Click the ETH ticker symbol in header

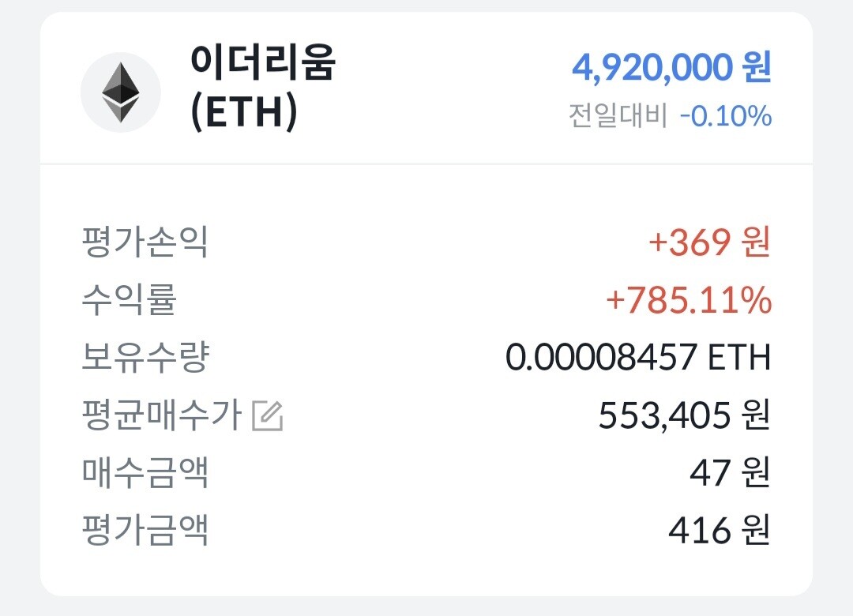point(245,112)
